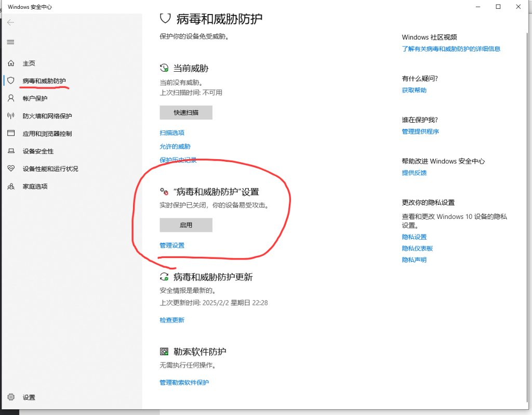The height and width of the screenshot is (415, 532).
Task: Click the Windows 社区视频 heading
Action: tap(430, 37)
